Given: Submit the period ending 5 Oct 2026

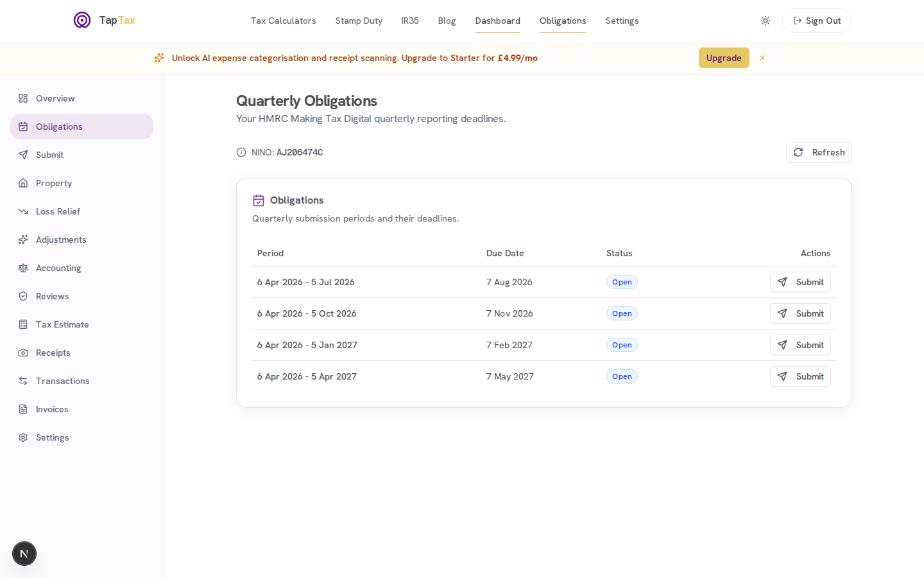Looking at the screenshot, I should (x=800, y=313).
